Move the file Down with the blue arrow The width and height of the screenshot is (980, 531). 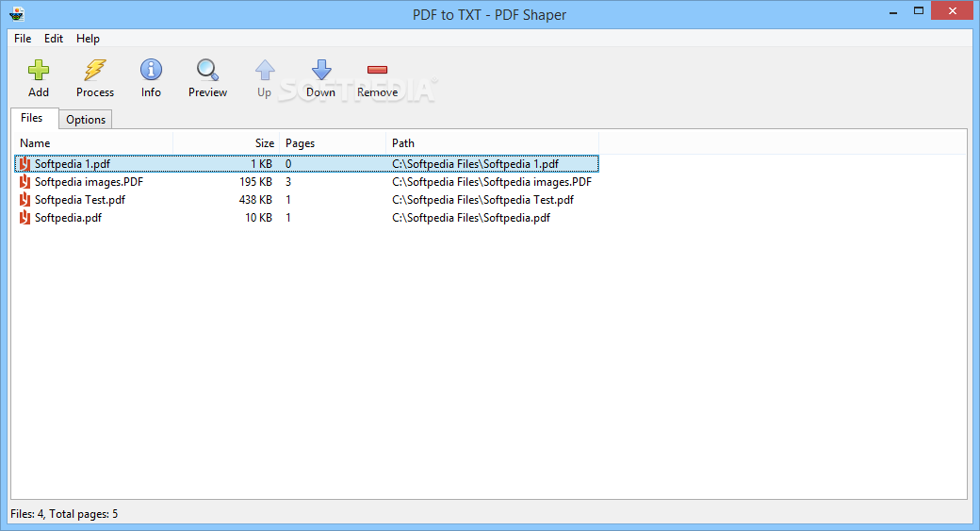click(x=321, y=70)
